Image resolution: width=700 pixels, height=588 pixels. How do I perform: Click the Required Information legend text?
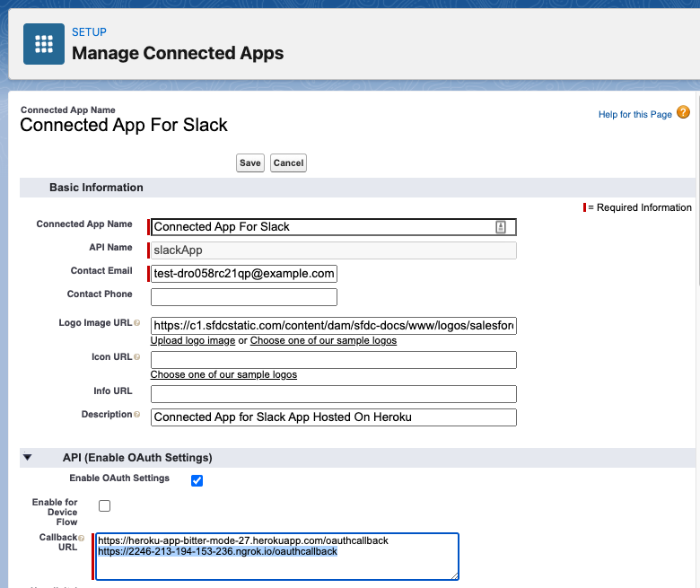639,207
